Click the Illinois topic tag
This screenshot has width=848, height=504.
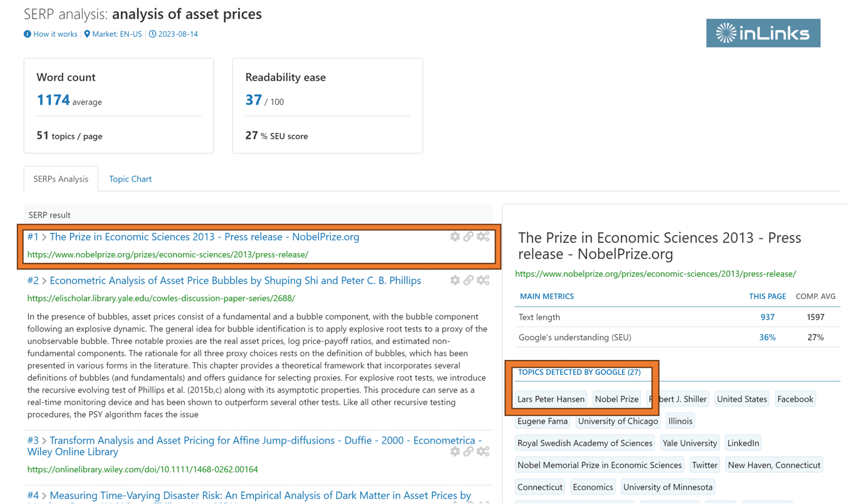[680, 421]
